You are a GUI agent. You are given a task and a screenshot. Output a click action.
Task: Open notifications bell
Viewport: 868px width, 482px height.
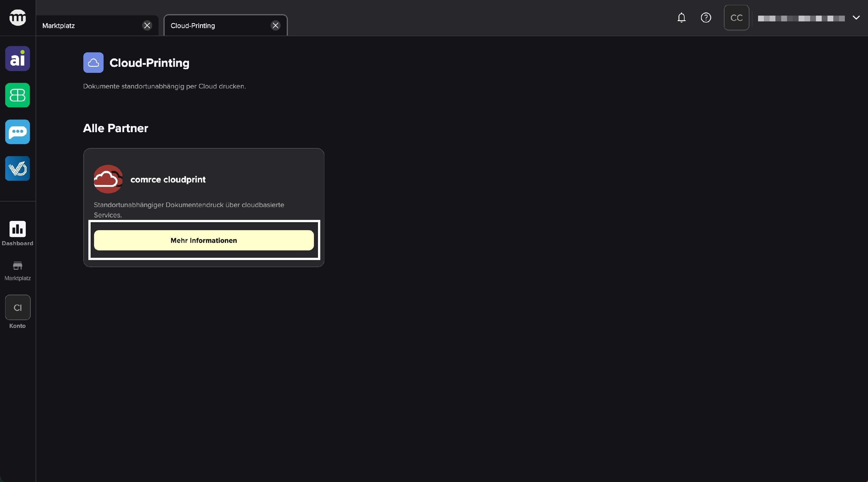681,18
